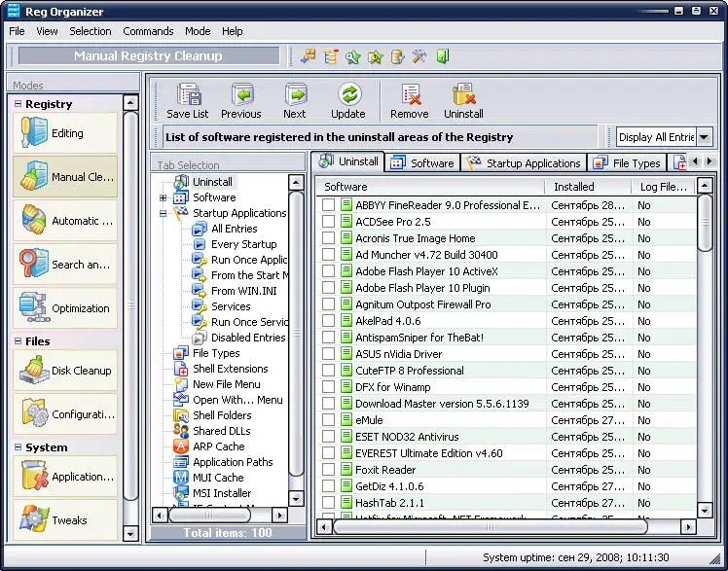Enable checkbox for Foxit Reader
Image resolution: width=728 pixels, height=571 pixels.
click(329, 470)
